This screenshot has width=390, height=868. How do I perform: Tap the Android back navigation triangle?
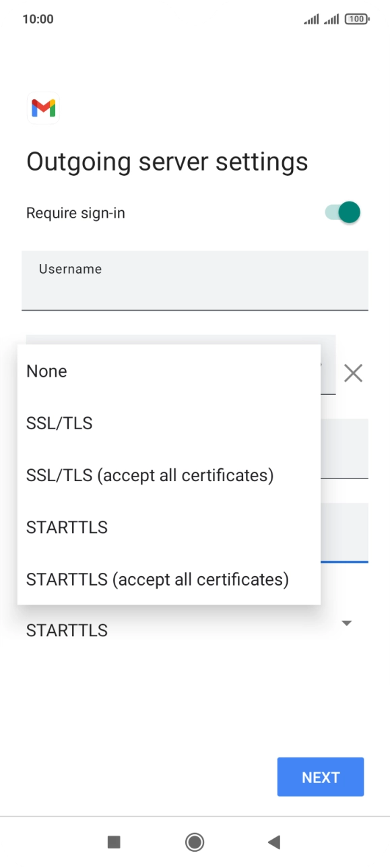273,842
